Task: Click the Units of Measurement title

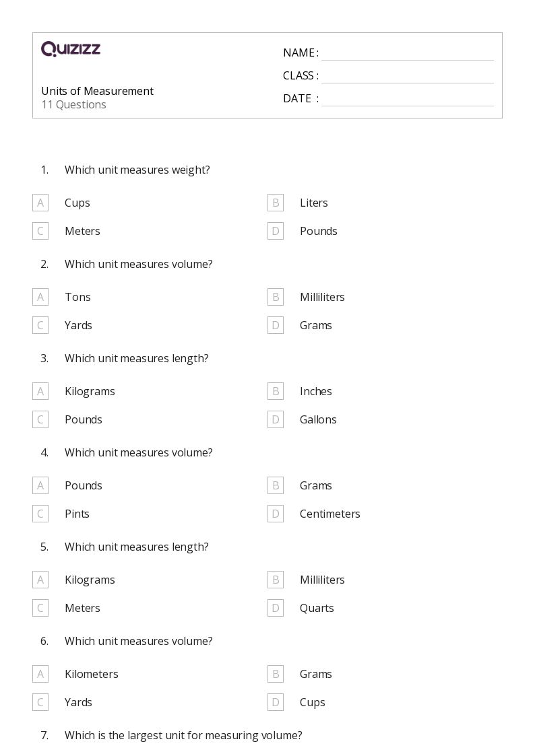Action: (98, 91)
